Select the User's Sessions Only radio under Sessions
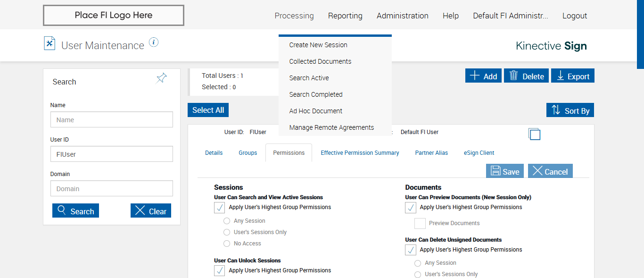 pyautogui.click(x=227, y=232)
